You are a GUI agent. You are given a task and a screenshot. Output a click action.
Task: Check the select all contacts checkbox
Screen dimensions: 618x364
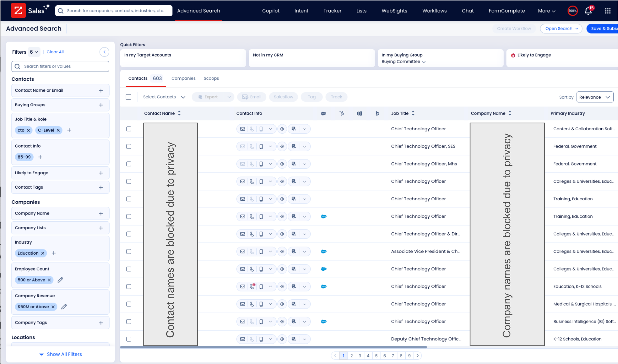[x=128, y=97]
